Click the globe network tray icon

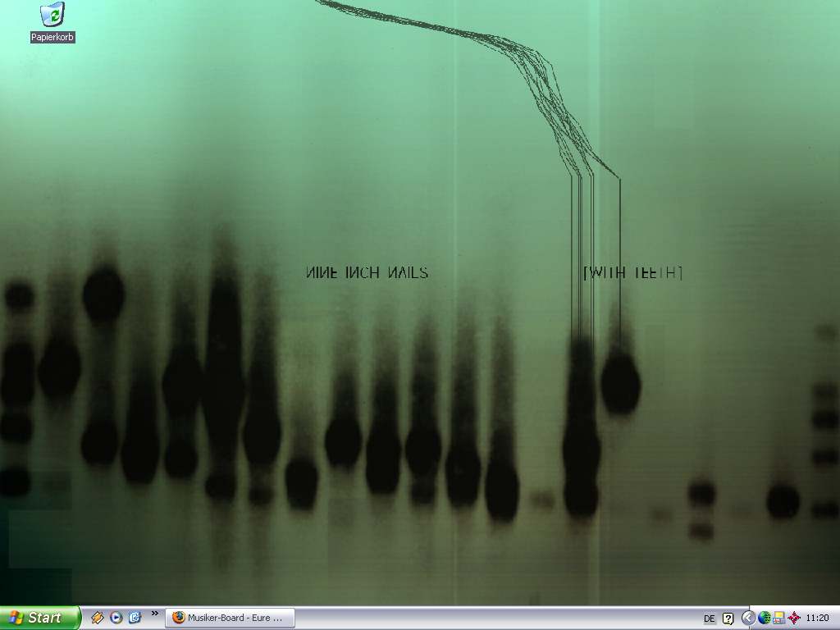coord(765,619)
